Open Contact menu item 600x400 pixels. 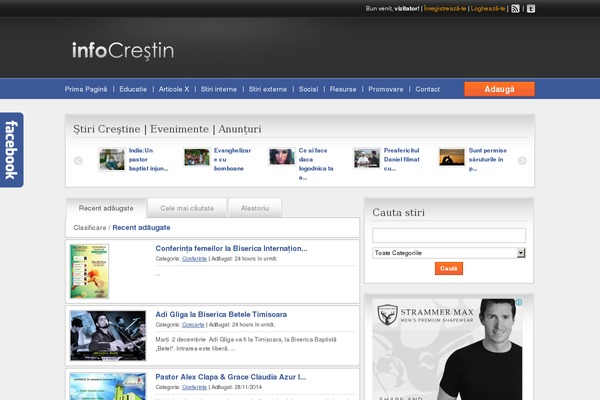427,89
